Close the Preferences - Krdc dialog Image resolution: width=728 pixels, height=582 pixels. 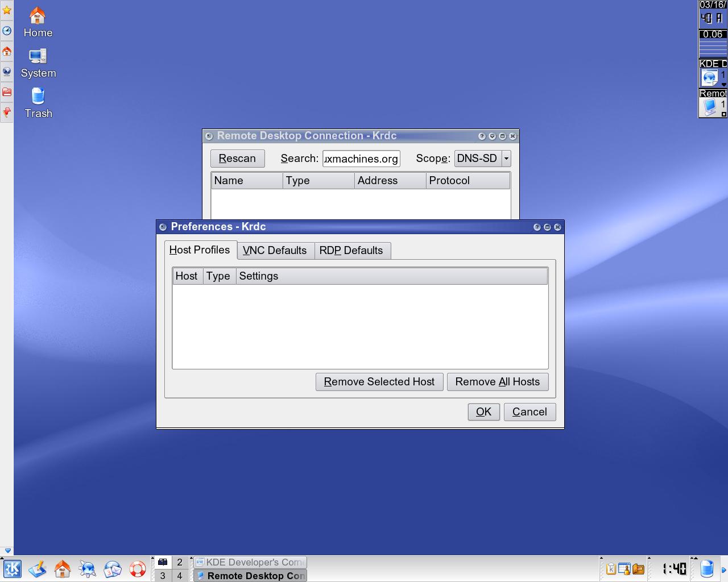557,227
